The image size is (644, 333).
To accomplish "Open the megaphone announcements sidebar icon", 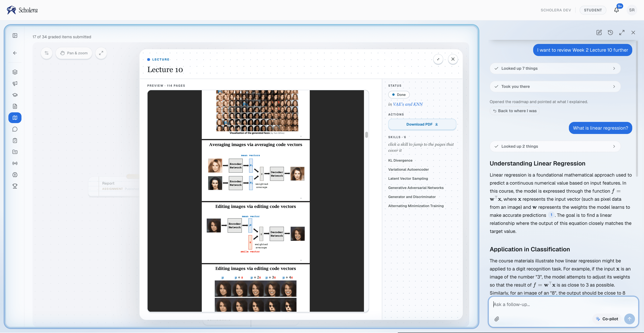I will point(15,84).
